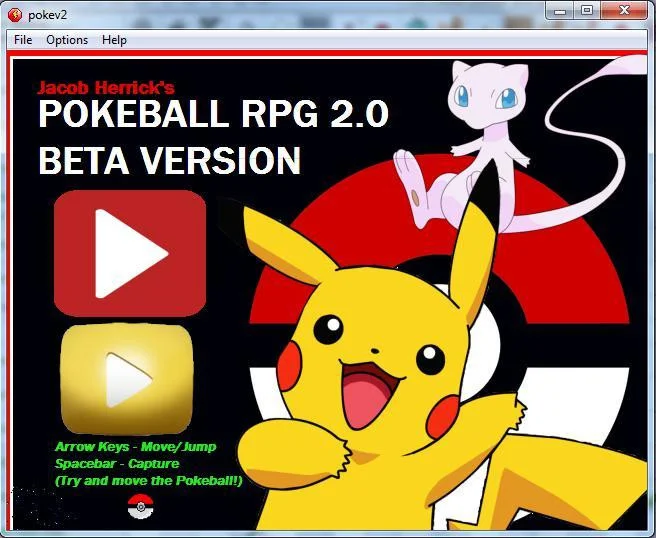
Task: Click the gold play button
Action: point(127,379)
